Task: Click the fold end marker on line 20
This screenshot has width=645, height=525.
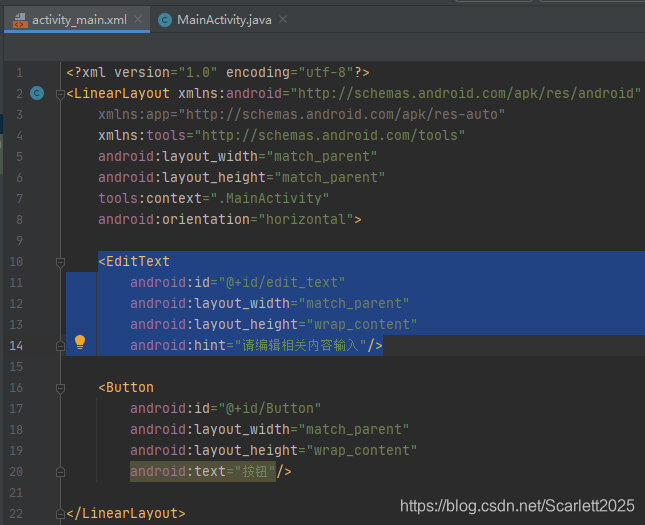Action: (60, 472)
